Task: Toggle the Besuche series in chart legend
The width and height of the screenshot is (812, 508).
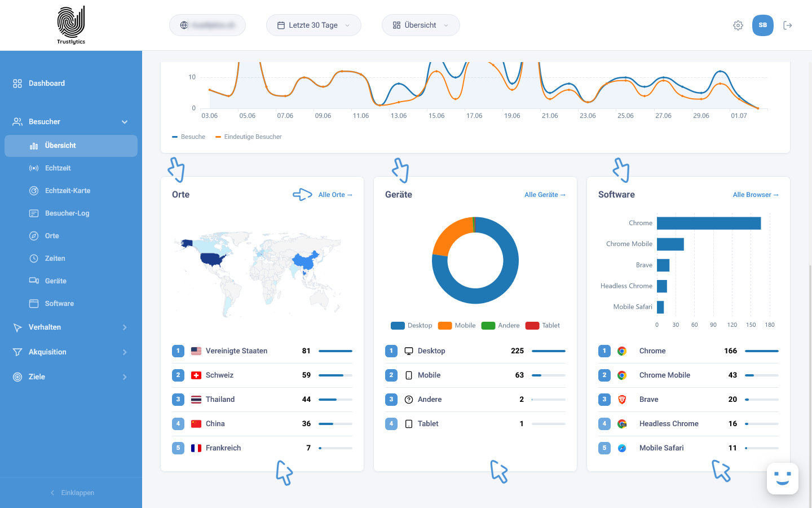Action: [189, 137]
